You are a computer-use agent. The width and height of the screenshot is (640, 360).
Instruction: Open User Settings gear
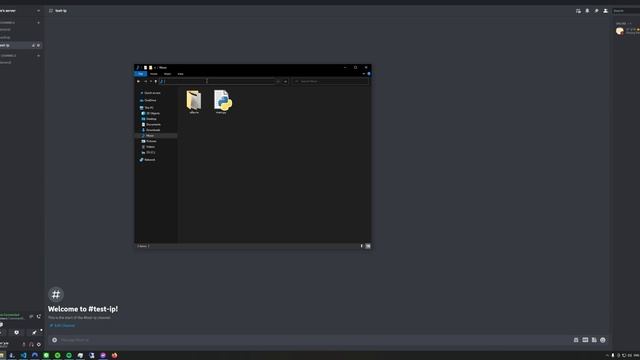pyautogui.click(x=39, y=344)
